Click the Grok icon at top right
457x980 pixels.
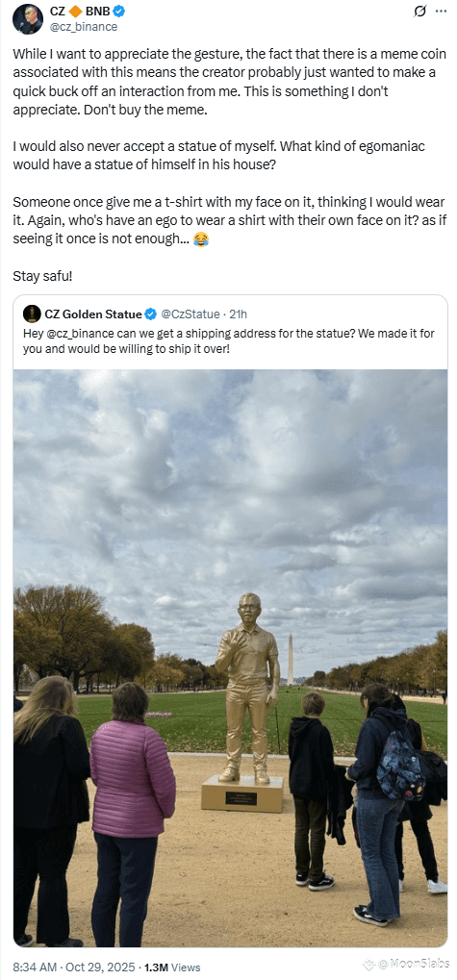tap(420, 12)
